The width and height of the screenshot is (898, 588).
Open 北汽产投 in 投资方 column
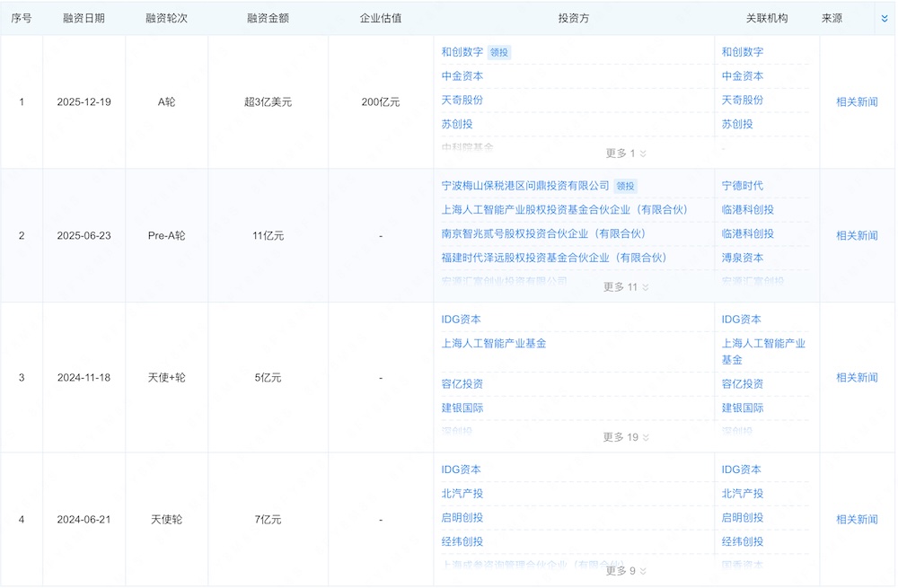point(462,494)
